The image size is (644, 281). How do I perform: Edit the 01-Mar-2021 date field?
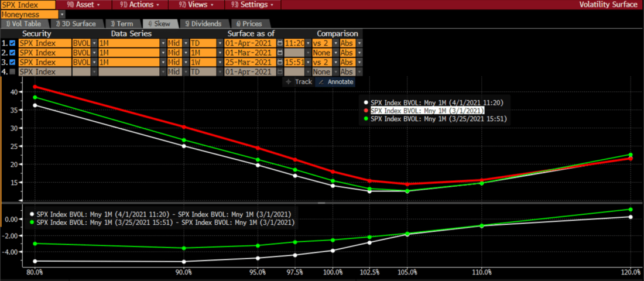click(x=251, y=53)
